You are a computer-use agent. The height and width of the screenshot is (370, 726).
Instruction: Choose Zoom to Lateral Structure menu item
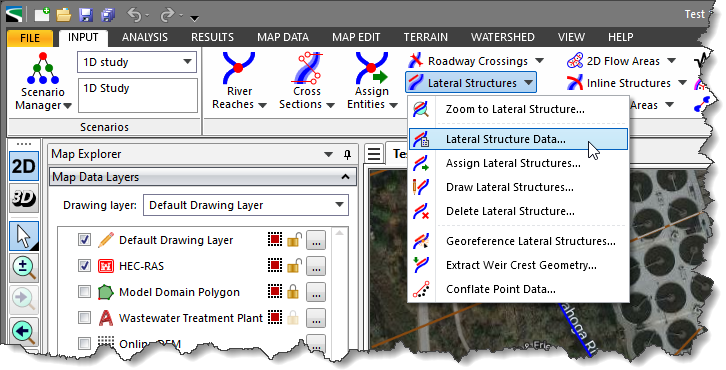(518, 109)
